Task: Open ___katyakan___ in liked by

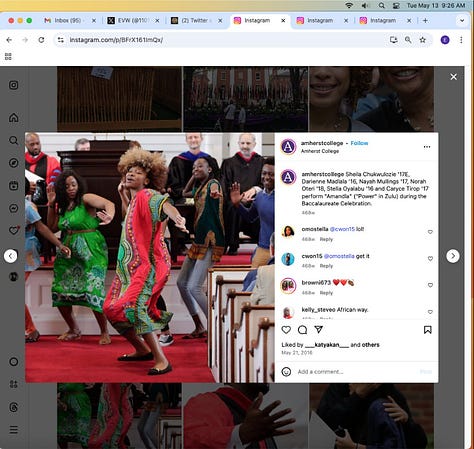Action: pos(327,345)
